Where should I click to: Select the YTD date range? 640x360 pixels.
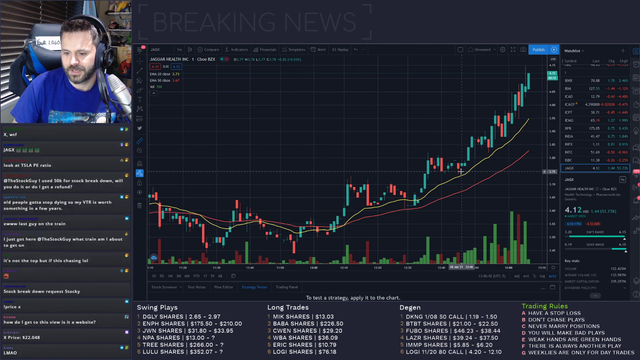tap(196, 276)
